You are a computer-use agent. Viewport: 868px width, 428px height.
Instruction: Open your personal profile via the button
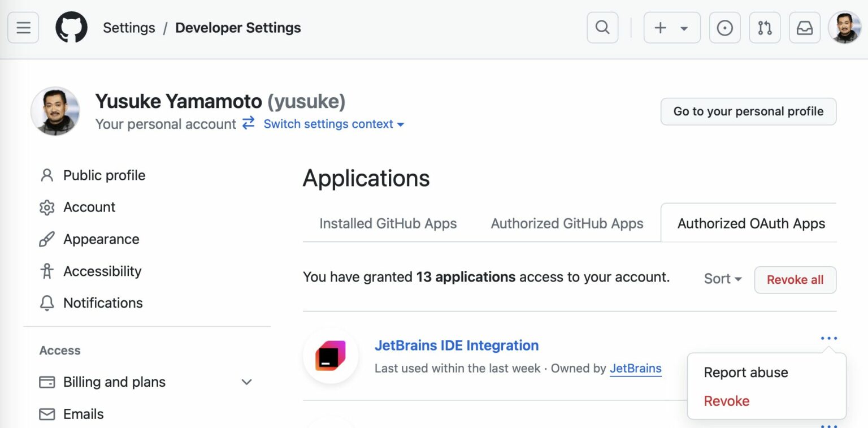point(748,111)
